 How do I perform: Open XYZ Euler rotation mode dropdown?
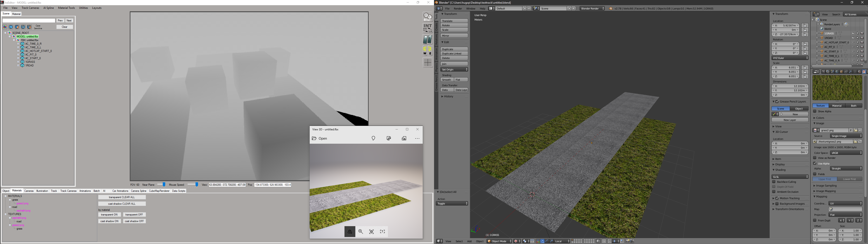point(790,58)
